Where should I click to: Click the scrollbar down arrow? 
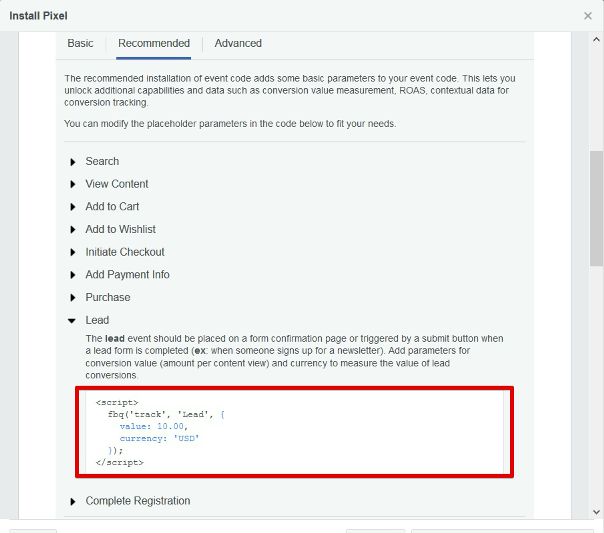596,512
